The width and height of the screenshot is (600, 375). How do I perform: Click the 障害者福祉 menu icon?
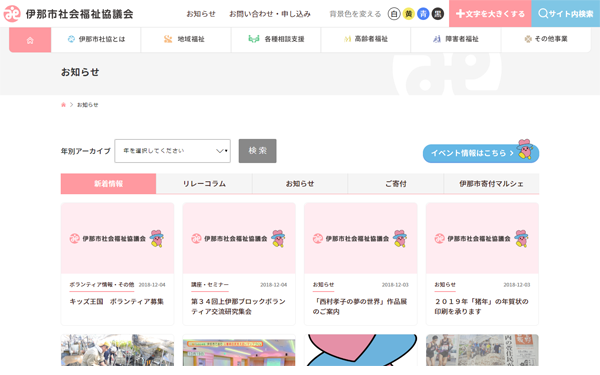[437, 39]
